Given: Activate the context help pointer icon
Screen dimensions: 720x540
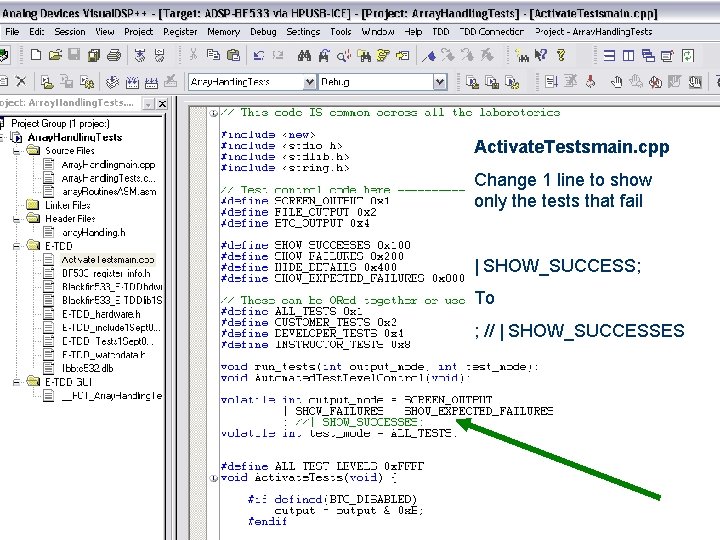Looking at the screenshot, I should click(x=541, y=56).
